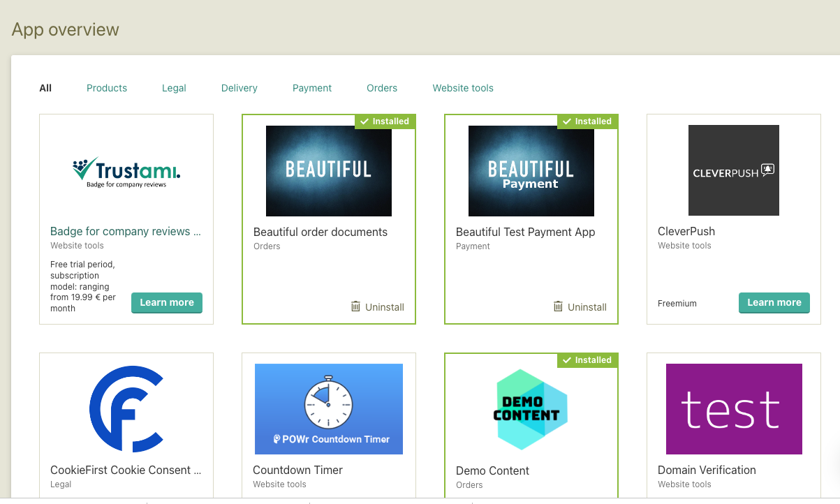840x504 pixels.
Task: Open the Beautiful order documents title
Action: coord(320,232)
